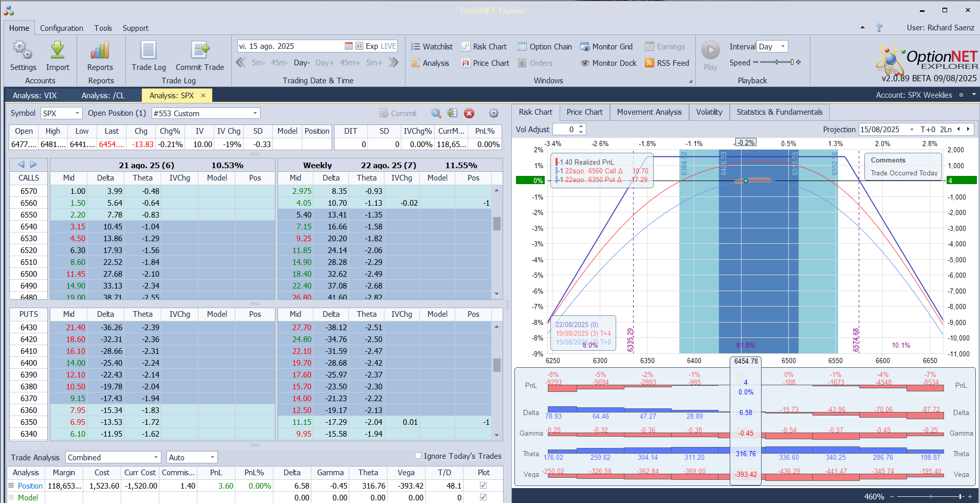Adjust the 460% zoom slider

931,496
